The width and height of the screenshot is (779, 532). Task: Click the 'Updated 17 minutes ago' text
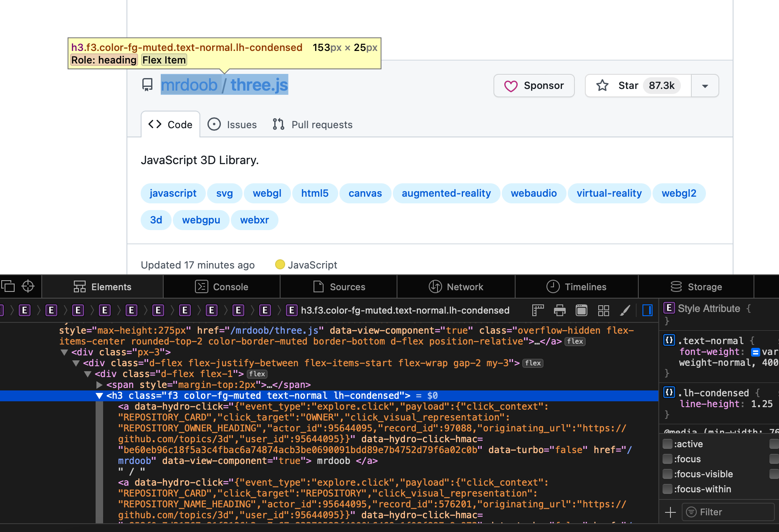coord(198,265)
